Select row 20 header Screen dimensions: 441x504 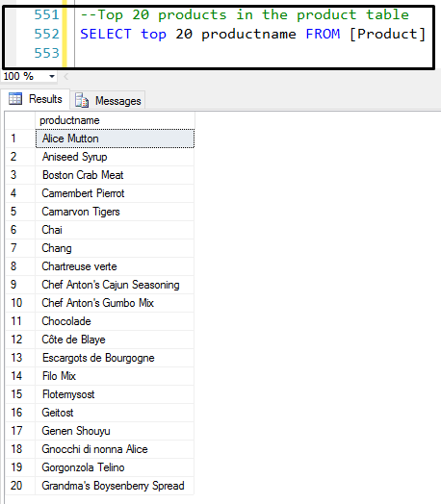pos(20,486)
